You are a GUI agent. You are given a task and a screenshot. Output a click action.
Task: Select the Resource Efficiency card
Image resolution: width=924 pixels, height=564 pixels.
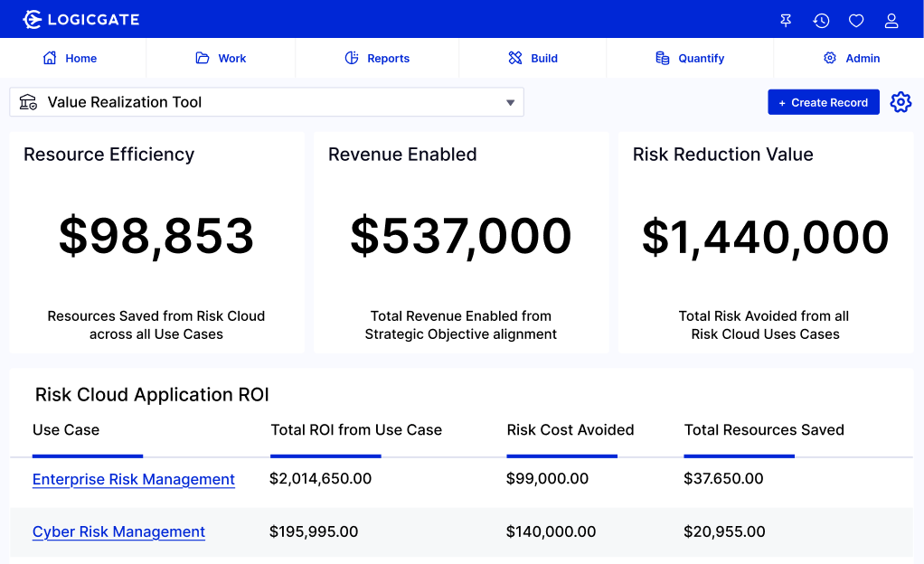click(156, 242)
